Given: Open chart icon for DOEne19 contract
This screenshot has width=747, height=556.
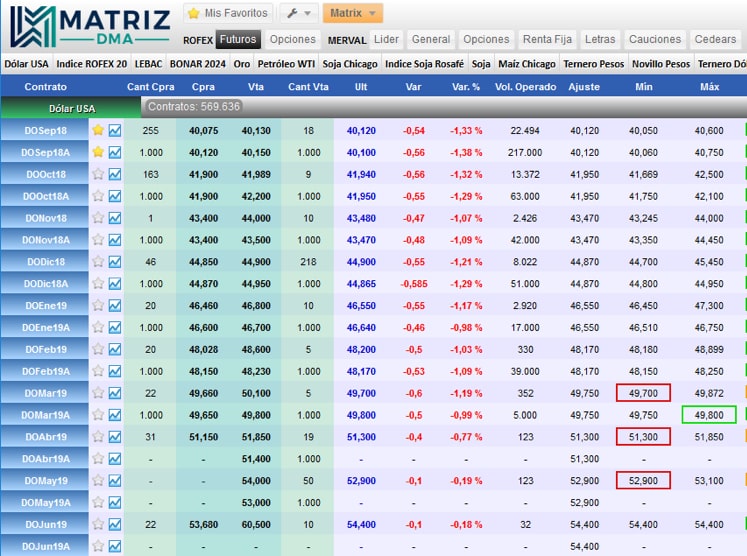Looking at the screenshot, I should tap(115, 305).
